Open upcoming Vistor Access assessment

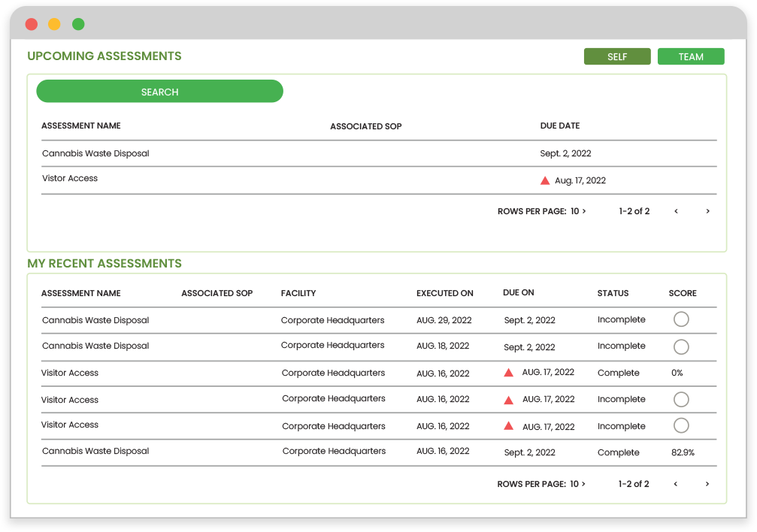pyautogui.click(x=70, y=178)
